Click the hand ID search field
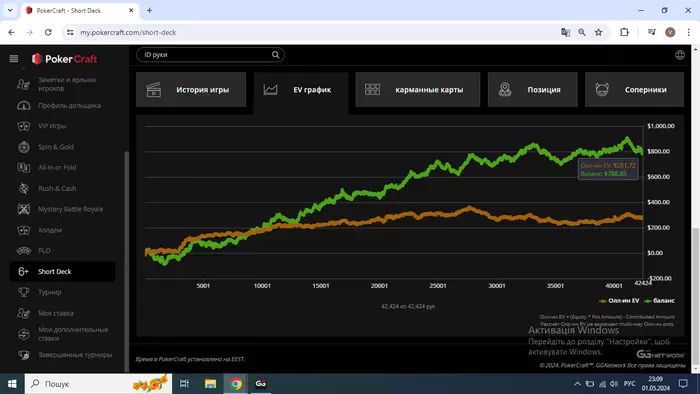700x394 pixels. point(210,55)
